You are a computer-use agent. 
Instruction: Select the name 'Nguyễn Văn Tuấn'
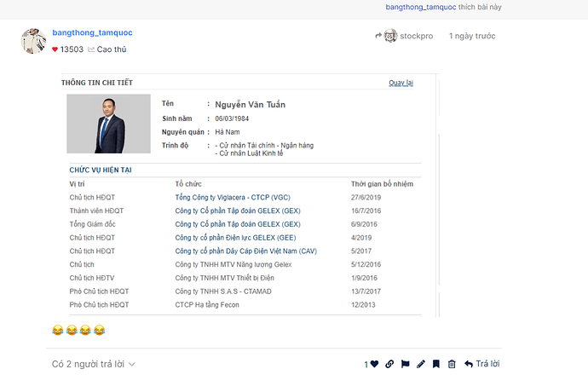251,105
